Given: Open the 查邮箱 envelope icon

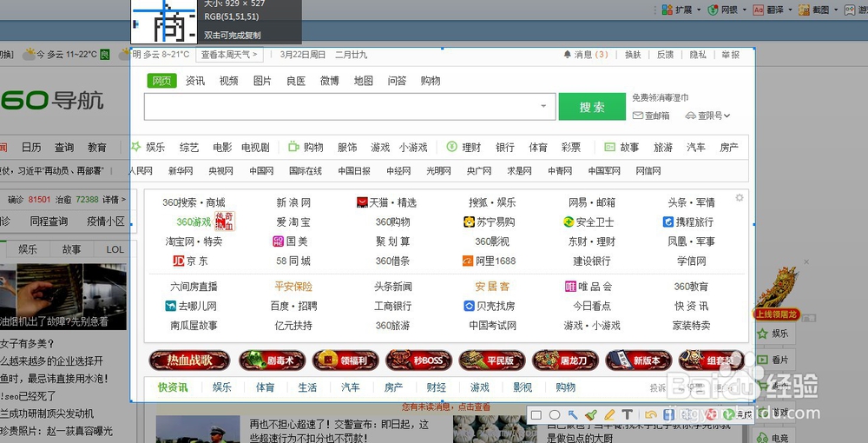Looking at the screenshot, I should [638, 116].
